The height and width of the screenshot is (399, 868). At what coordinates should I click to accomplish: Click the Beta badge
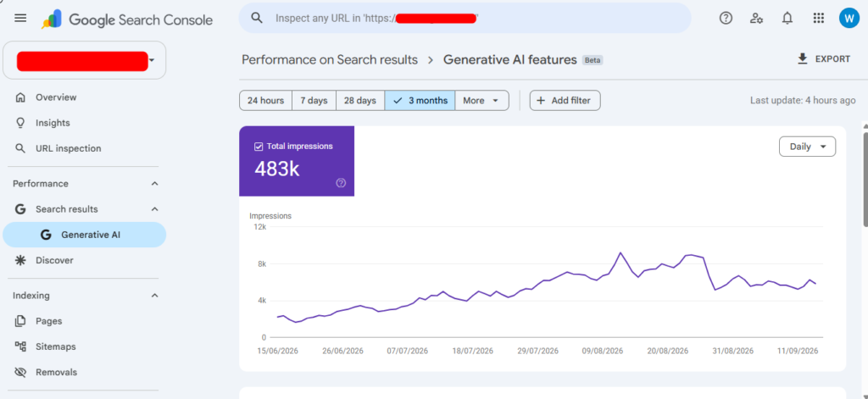593,60
